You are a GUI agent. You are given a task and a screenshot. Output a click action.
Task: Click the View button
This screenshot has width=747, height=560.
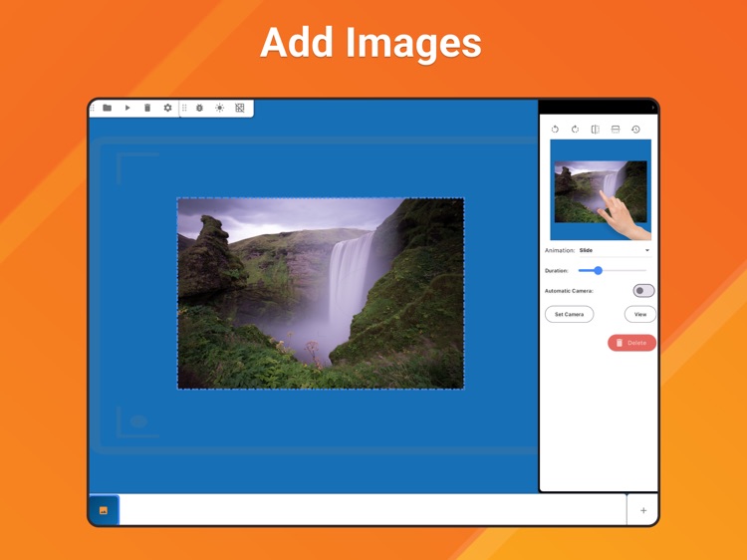point(640,315)
